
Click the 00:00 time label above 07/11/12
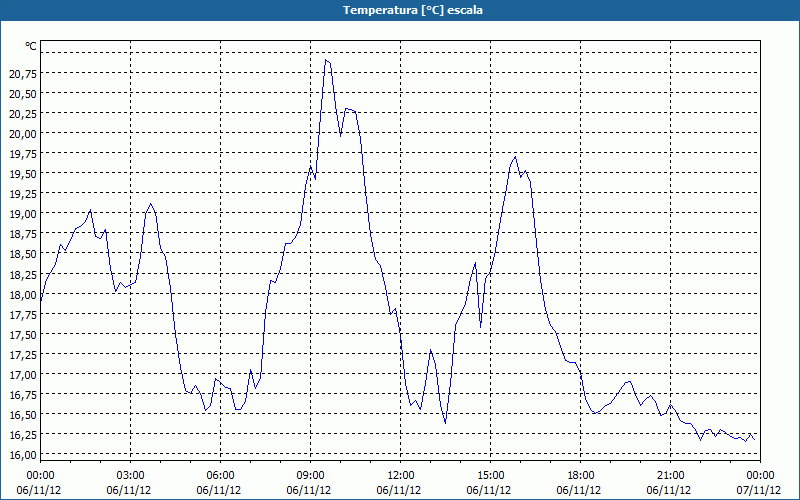coord(760,476)
